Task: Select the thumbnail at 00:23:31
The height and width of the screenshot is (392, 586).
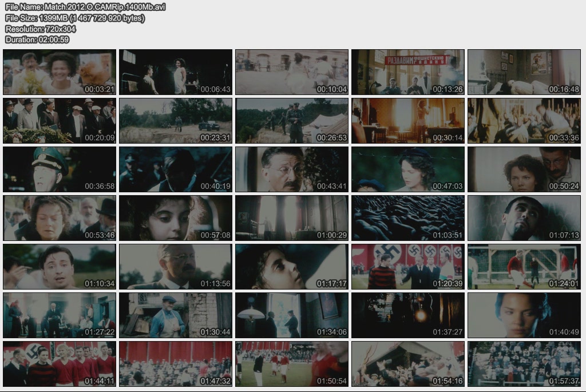Action: (x=176, y=121)
